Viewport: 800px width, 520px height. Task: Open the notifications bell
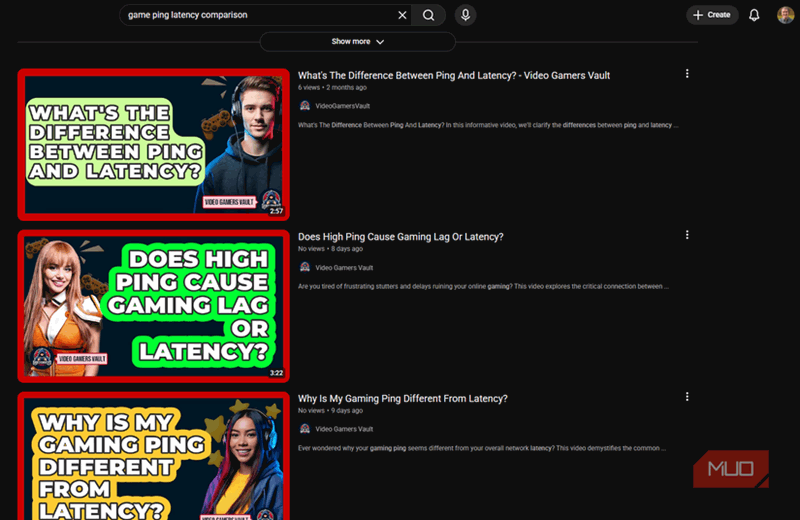pos(754,15)
